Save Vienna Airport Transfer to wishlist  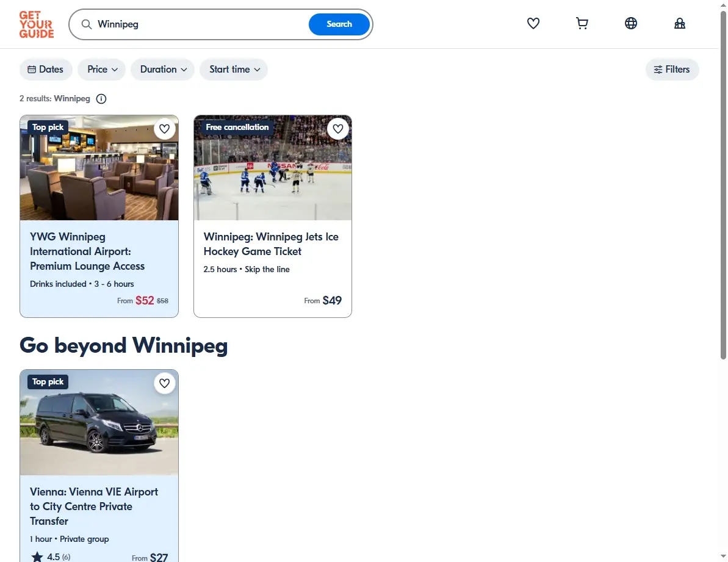[164, 383]
